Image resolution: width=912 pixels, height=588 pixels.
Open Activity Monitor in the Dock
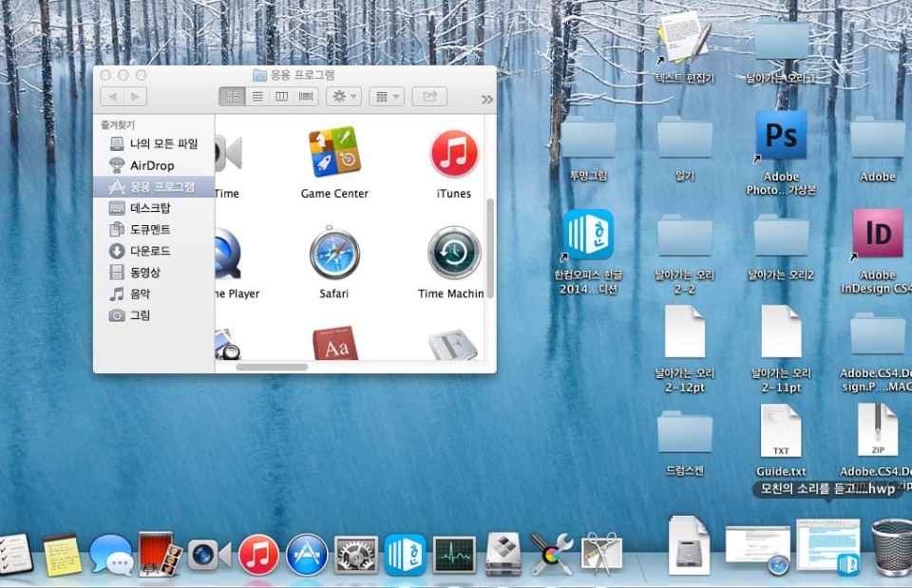454,555
